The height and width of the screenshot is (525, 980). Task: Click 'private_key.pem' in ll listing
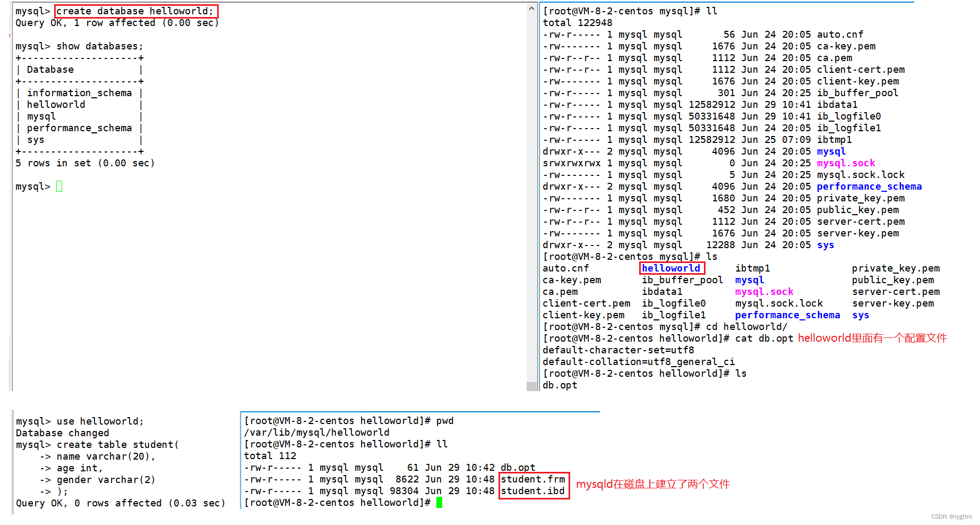861,198
